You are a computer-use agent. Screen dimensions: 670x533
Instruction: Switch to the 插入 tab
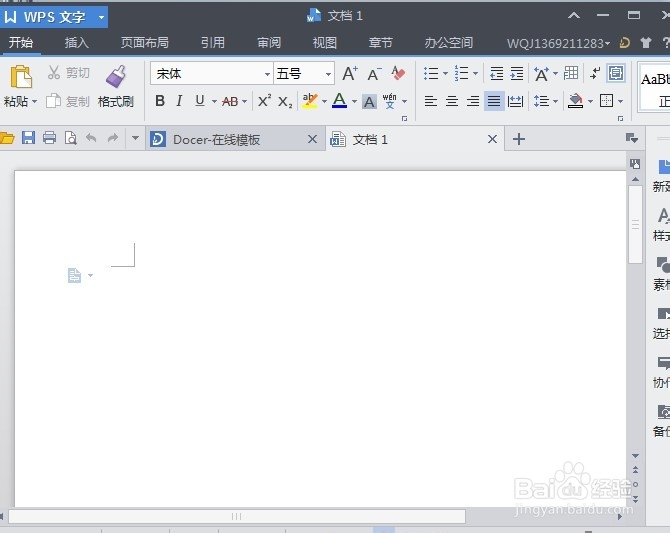click(x=76, y=43)
